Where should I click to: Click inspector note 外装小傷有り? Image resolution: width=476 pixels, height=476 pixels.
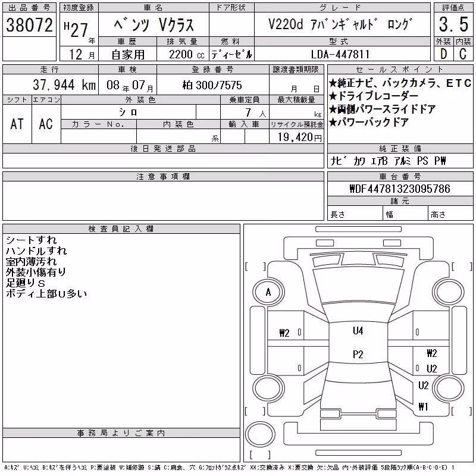click(x=36, y=272)
